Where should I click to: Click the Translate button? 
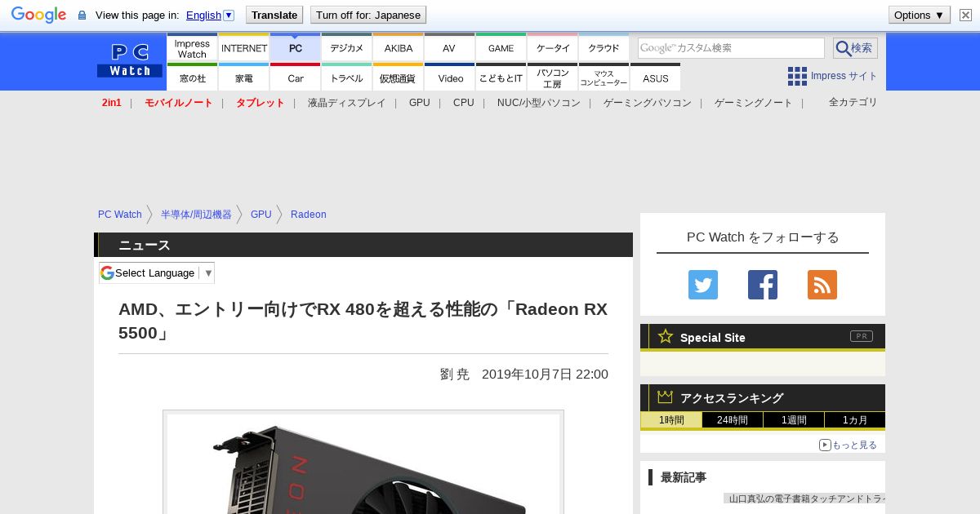coord(274,15)
